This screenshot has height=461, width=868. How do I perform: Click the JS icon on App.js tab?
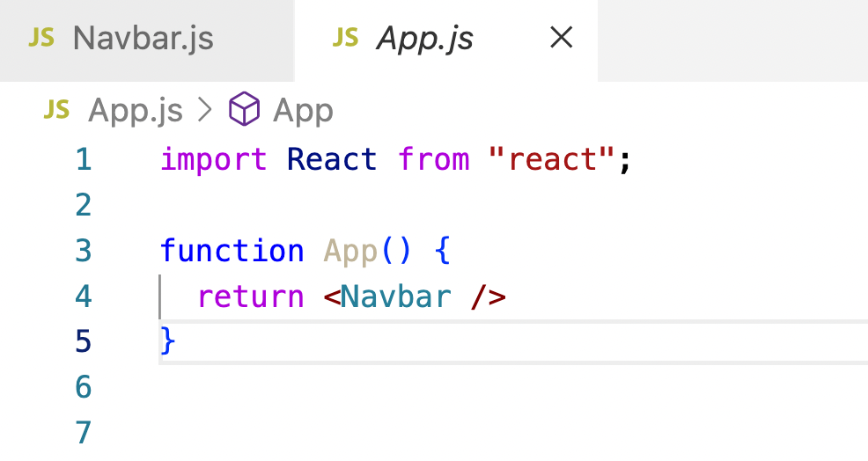tap(345, 38)
